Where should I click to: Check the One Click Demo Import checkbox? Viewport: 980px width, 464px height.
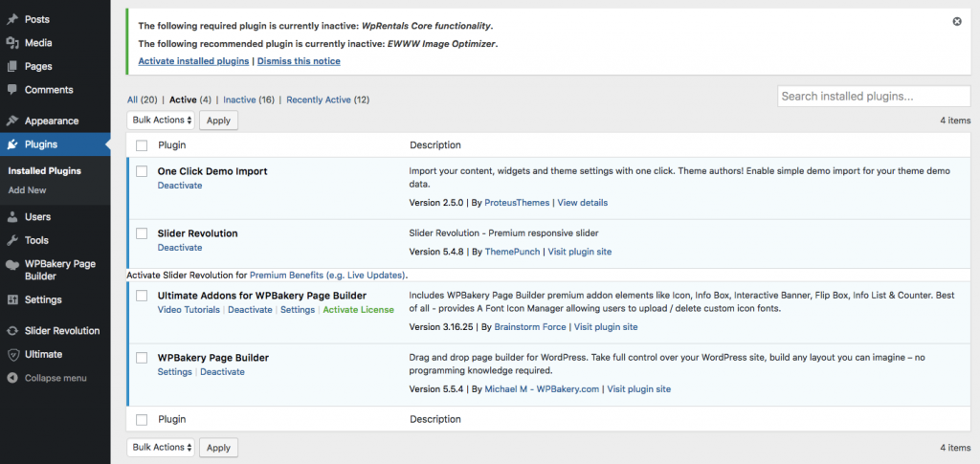pos(142,171)
